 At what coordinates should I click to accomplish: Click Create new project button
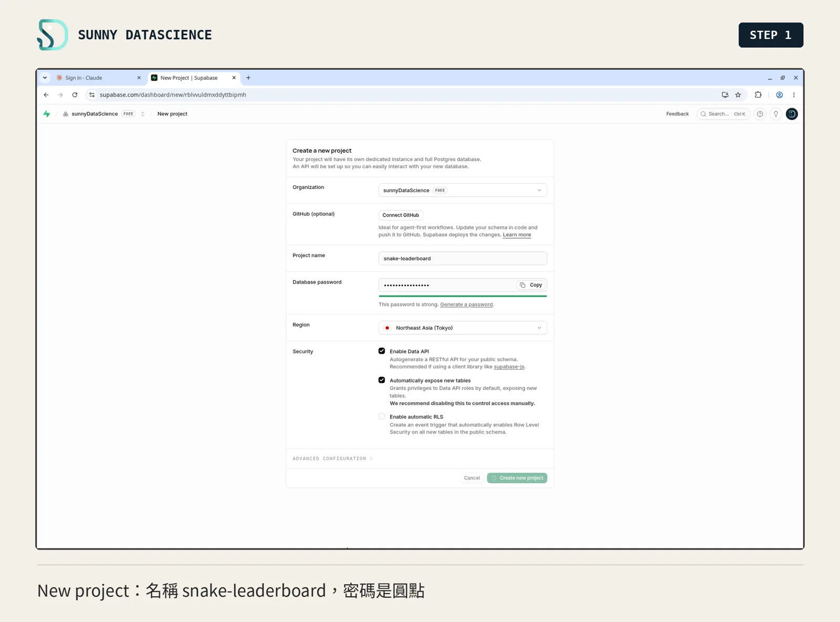517,478
